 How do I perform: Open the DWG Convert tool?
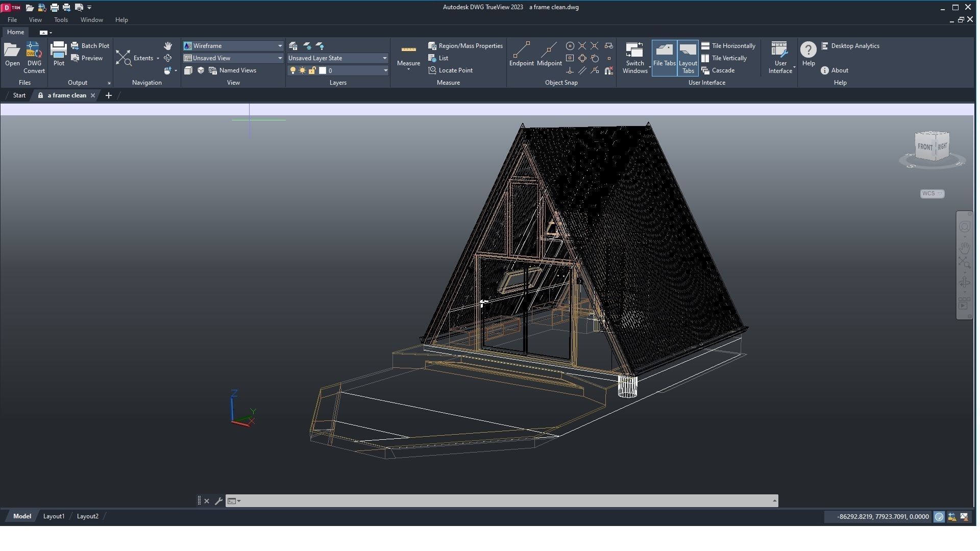point(34,58)
